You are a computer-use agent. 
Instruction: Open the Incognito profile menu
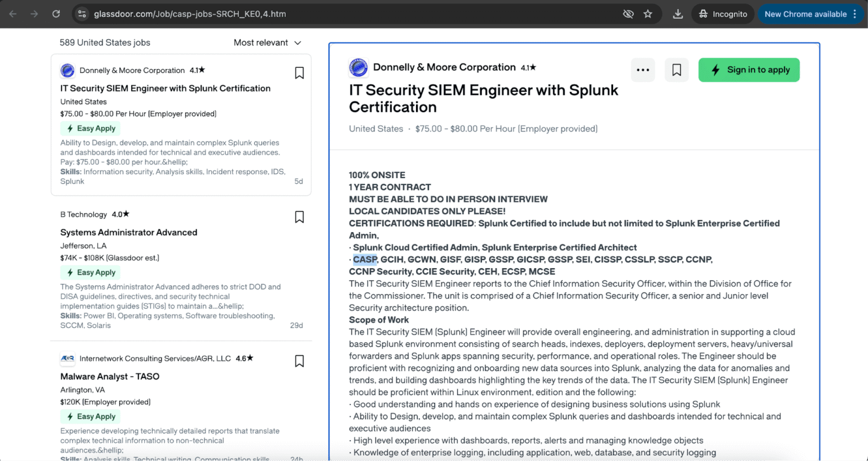(x=723, y=14)
